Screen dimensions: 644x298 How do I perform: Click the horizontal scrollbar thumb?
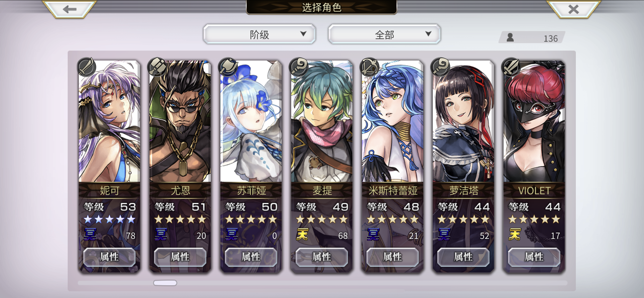point(165,283)
